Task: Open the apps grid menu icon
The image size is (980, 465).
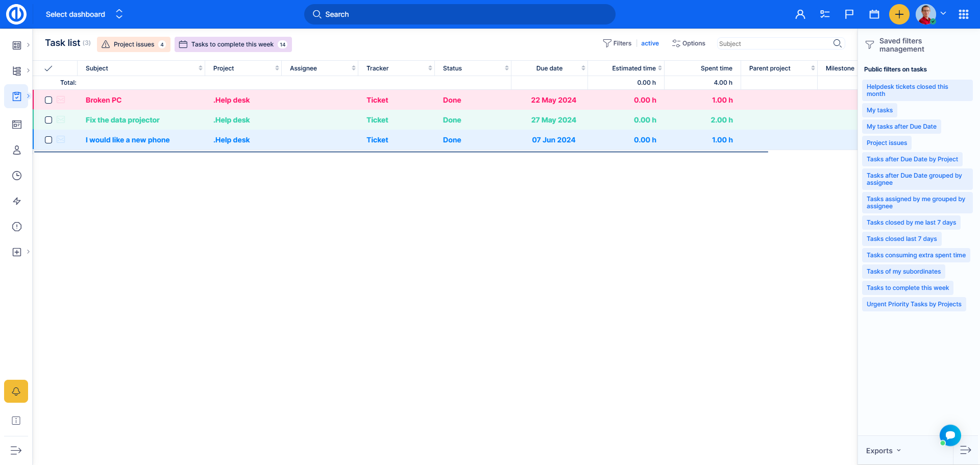Action: coord(963,14)
